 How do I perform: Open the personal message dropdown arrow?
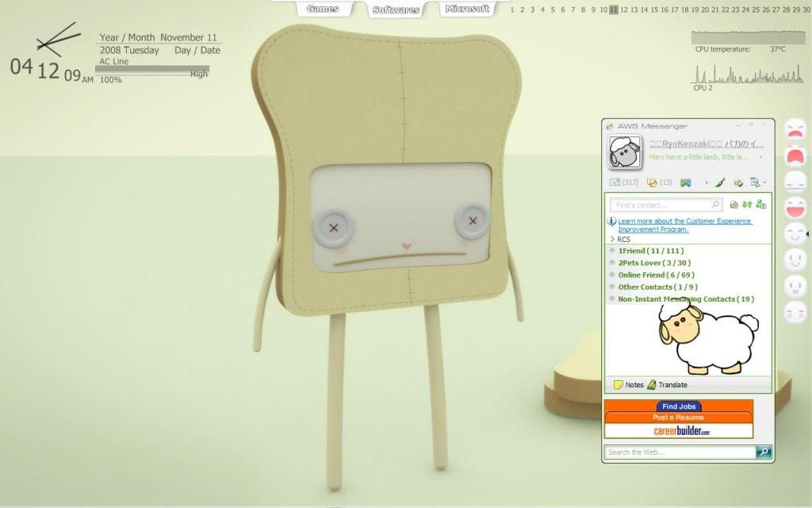pyautogui.click(x=760, y=157)
